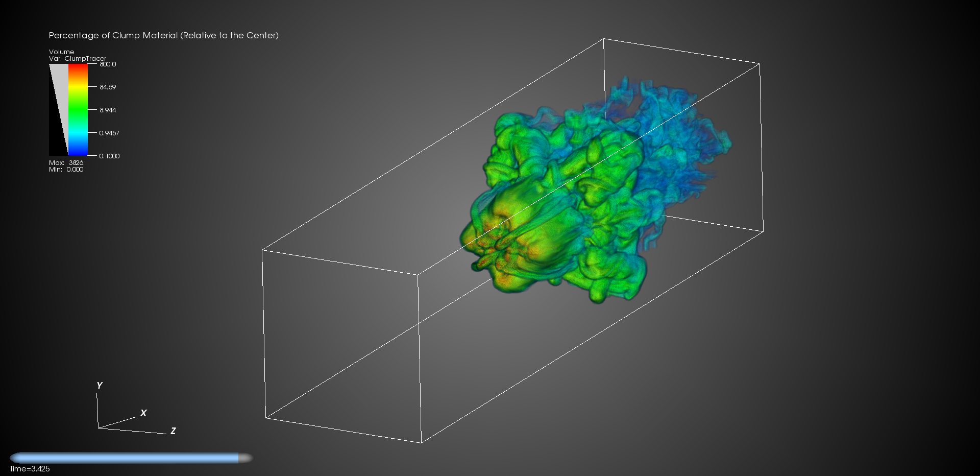Click legend value '800.0'
This screenshot has width=980, height=476.
point(108,64)
